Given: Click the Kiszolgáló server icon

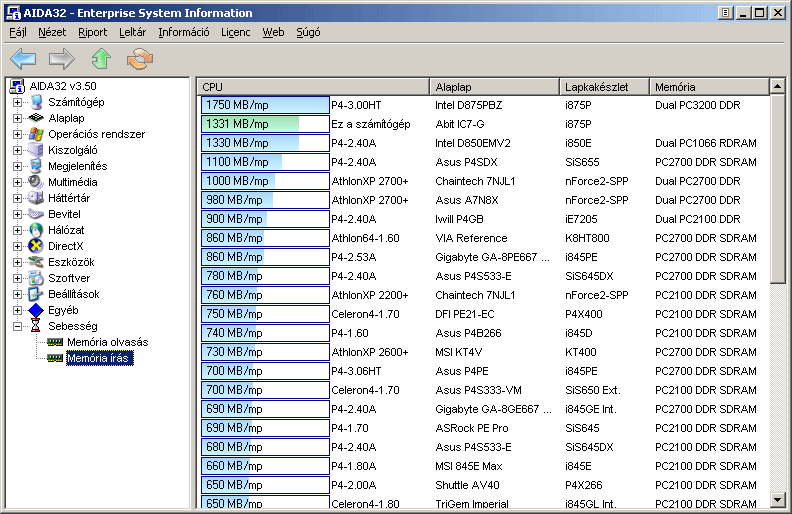Looking at the screenshot, I should click(x=36, y=150).
